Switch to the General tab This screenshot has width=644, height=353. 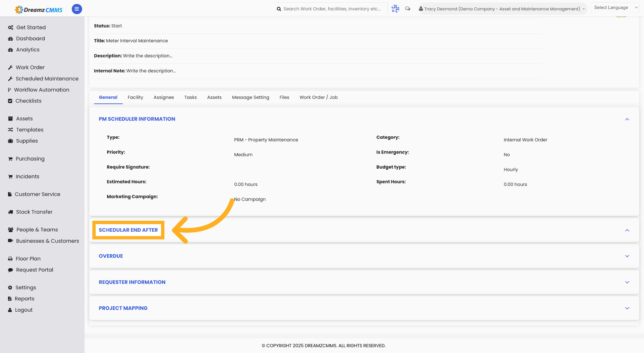[x=108, y=97]
